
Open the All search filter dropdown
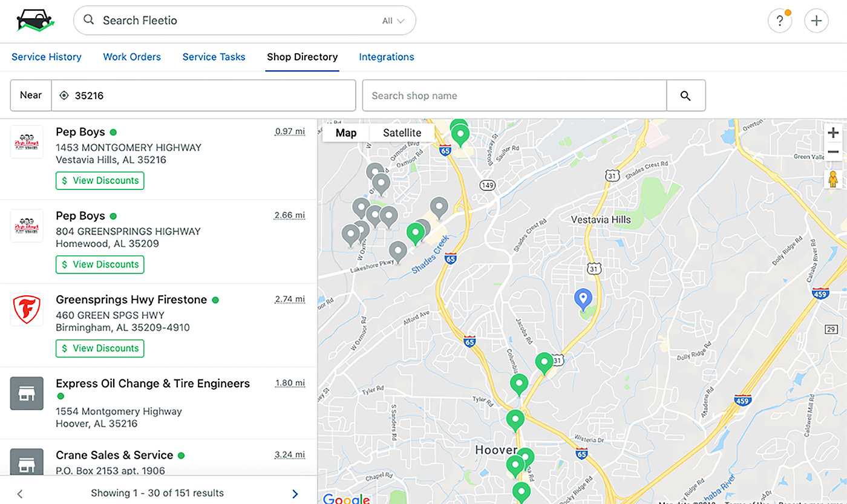393,21
